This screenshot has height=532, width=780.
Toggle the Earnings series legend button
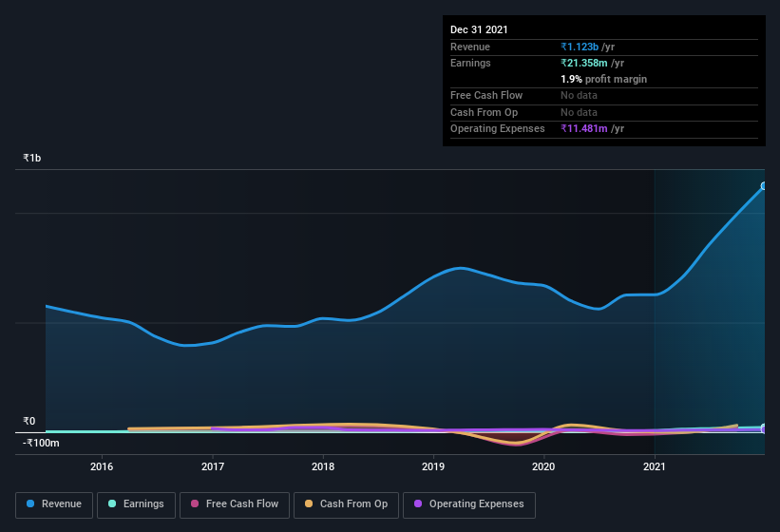(136, 505)
